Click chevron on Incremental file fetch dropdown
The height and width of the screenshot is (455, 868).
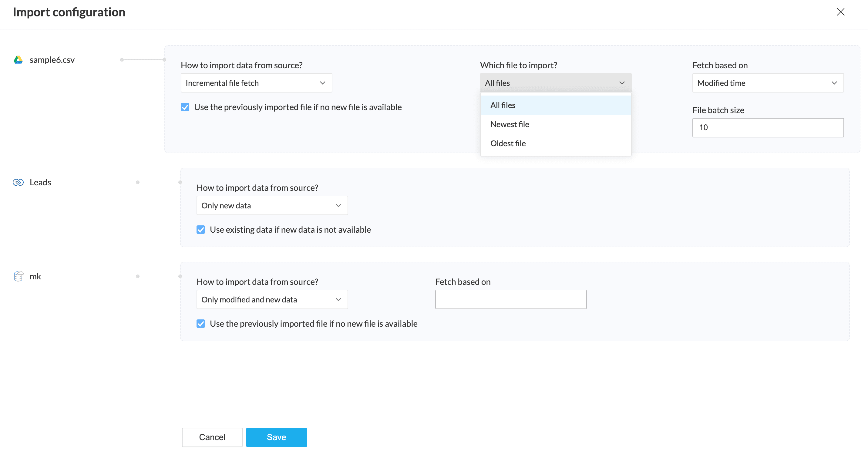[x=322, y=83]
